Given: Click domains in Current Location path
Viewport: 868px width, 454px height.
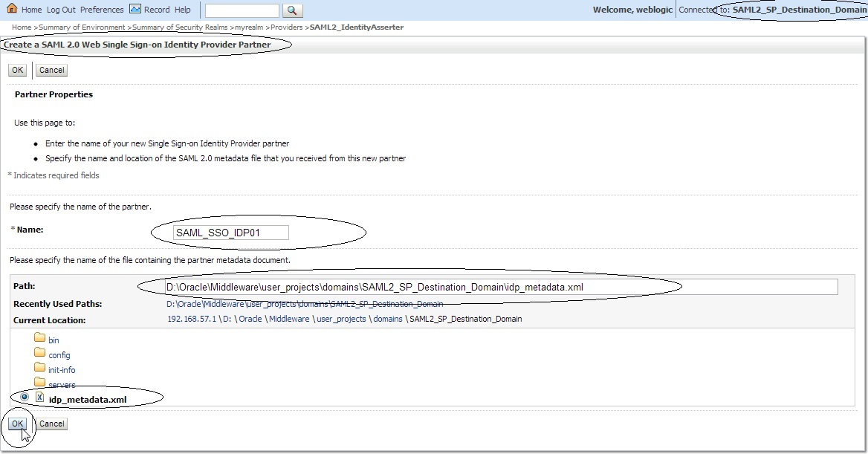Looking at the screenshot, I should coord(387,319).
